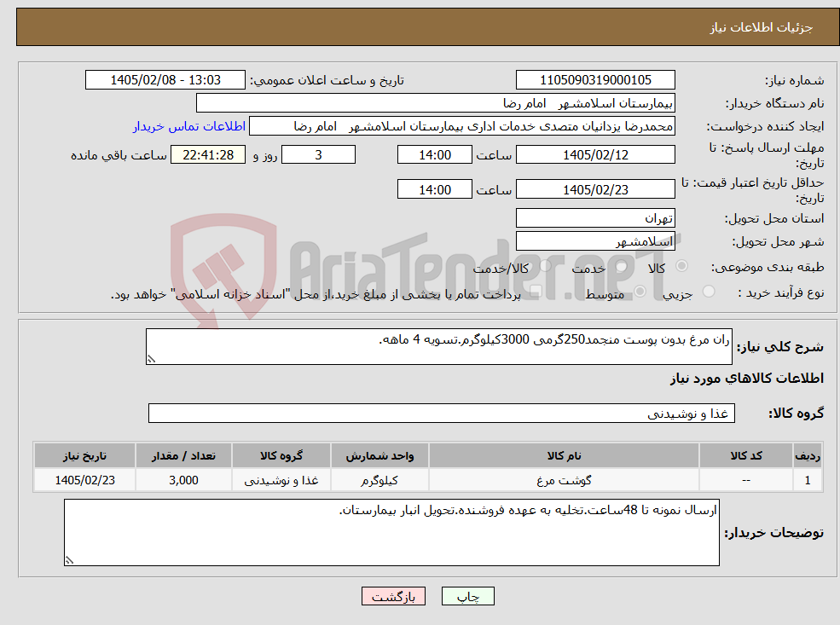Click the general description textarea ران مرغ

438,346
